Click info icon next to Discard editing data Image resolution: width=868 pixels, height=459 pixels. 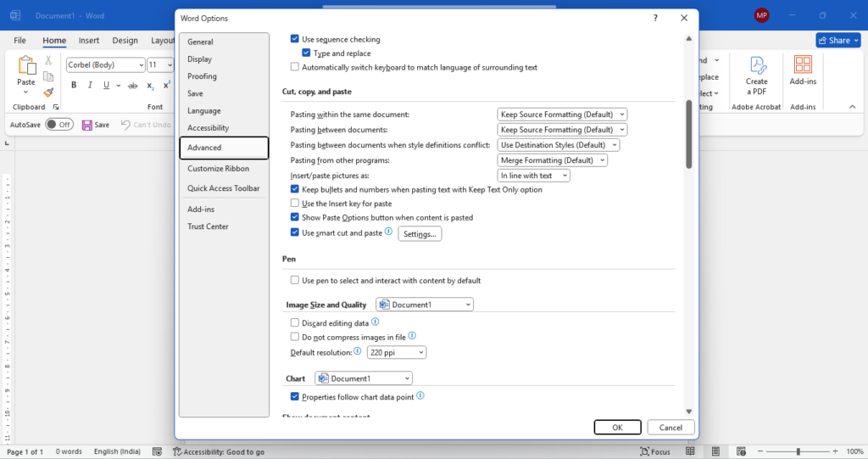point(375,322)
